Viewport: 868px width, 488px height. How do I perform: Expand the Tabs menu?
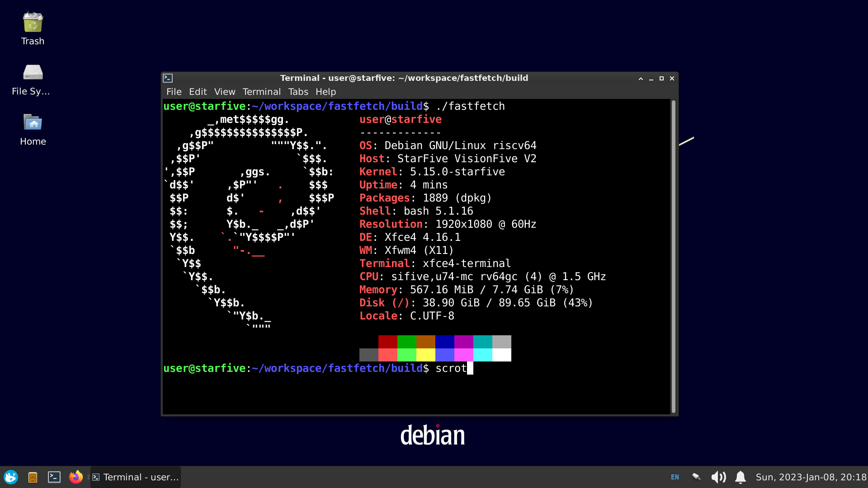[298, 92]
